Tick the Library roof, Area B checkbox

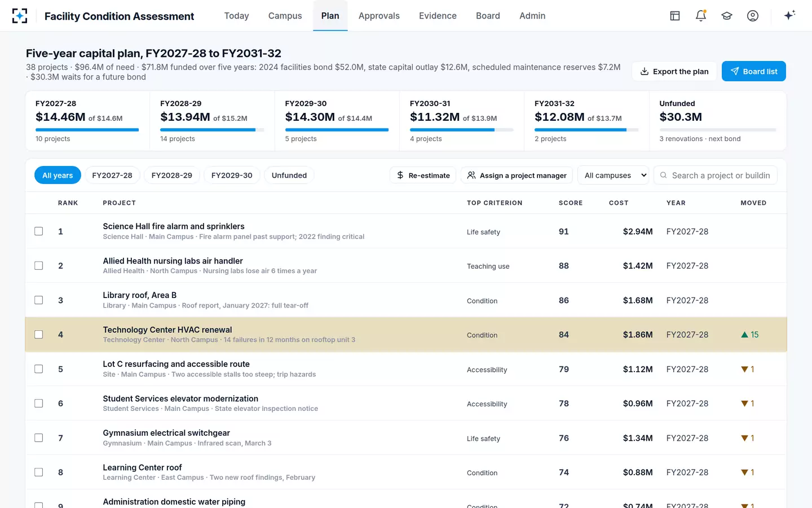pyautogui.click(x=39, y=300)
